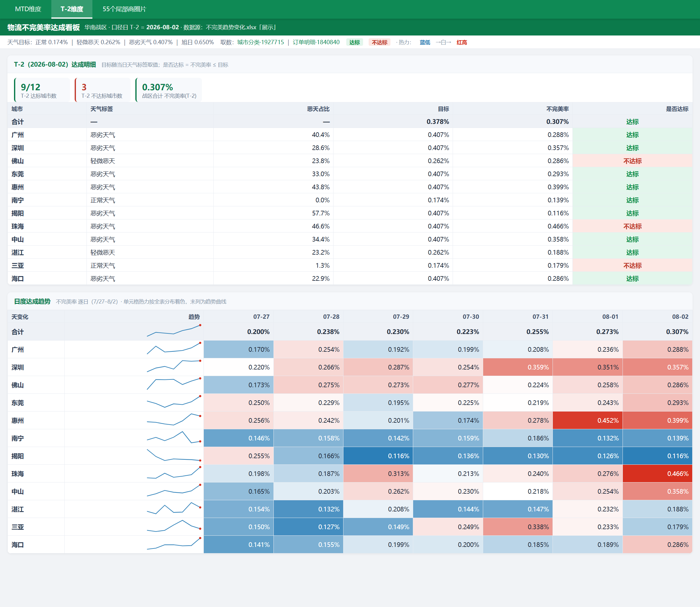Click 惠州's 不完美率 0.399% in detail table
The height and width of the screenshot is (607, 700).
[x=558, y=187]
